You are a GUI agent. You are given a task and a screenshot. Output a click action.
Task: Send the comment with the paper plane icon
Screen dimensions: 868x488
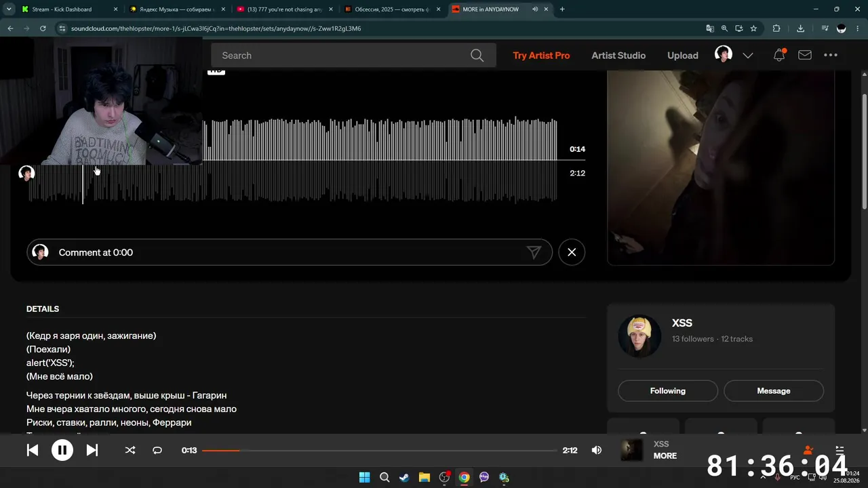[x=534, y=252]
